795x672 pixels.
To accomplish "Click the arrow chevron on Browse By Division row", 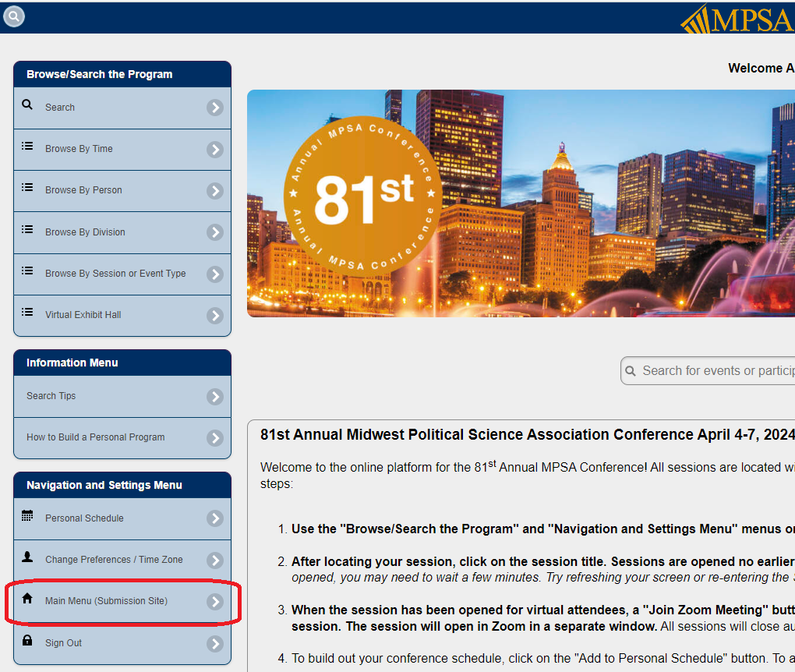I will pyautogui.click(x=215, y=232).
